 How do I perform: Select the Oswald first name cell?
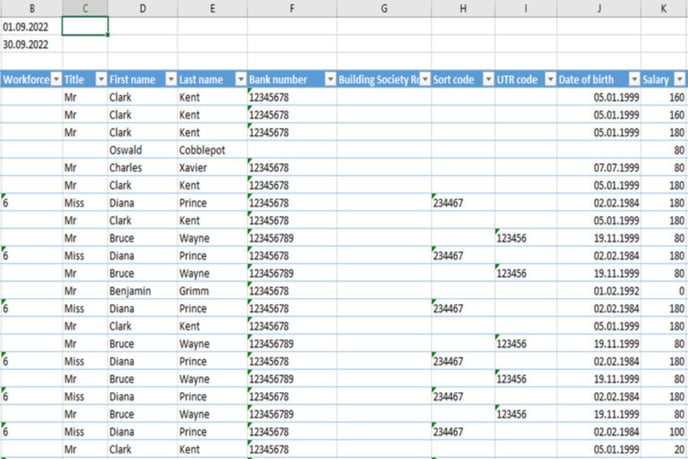pyautogui.click(x=143, y=150)
